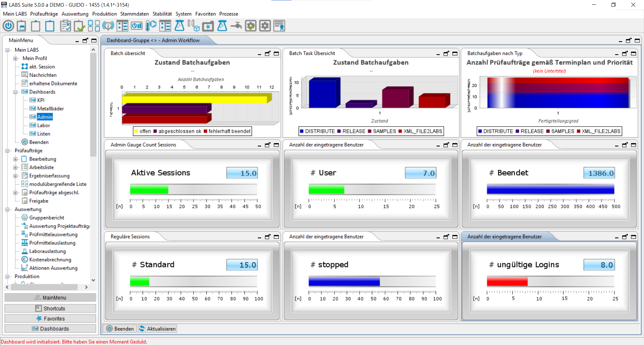Select the grid and cube toolbar icon
This screenshot has width=644, height=345.
point(194,26)
